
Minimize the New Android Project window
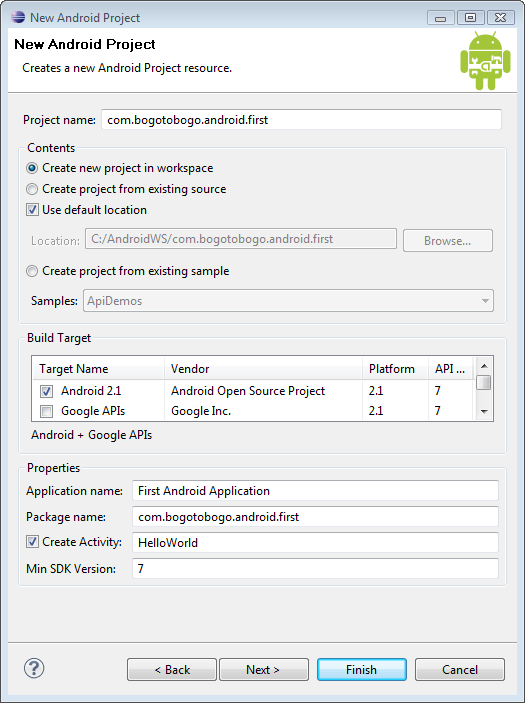pyautogui.click(x=441, y=18)
